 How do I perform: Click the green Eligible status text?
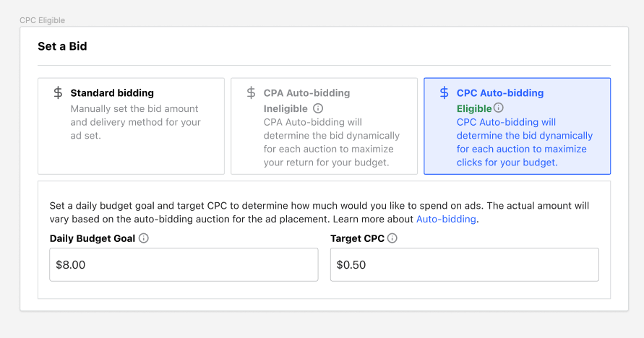click(x=474, y=108)
